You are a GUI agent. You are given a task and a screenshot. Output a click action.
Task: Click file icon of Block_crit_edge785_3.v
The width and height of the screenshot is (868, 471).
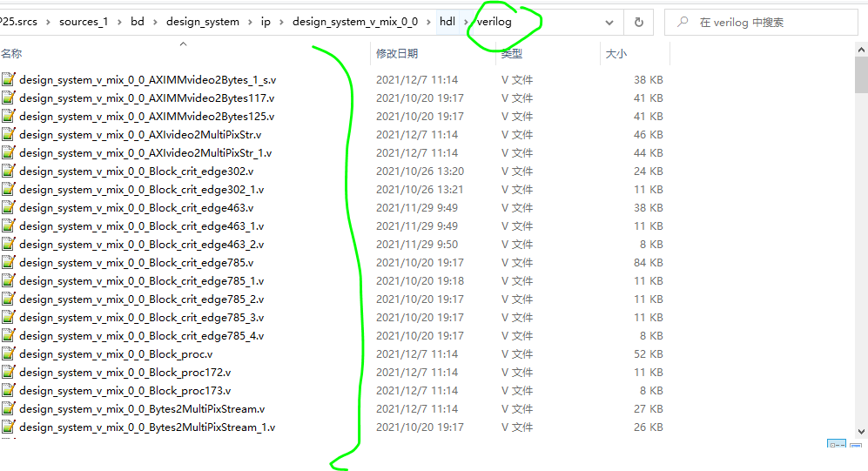[x=9, y=317]
